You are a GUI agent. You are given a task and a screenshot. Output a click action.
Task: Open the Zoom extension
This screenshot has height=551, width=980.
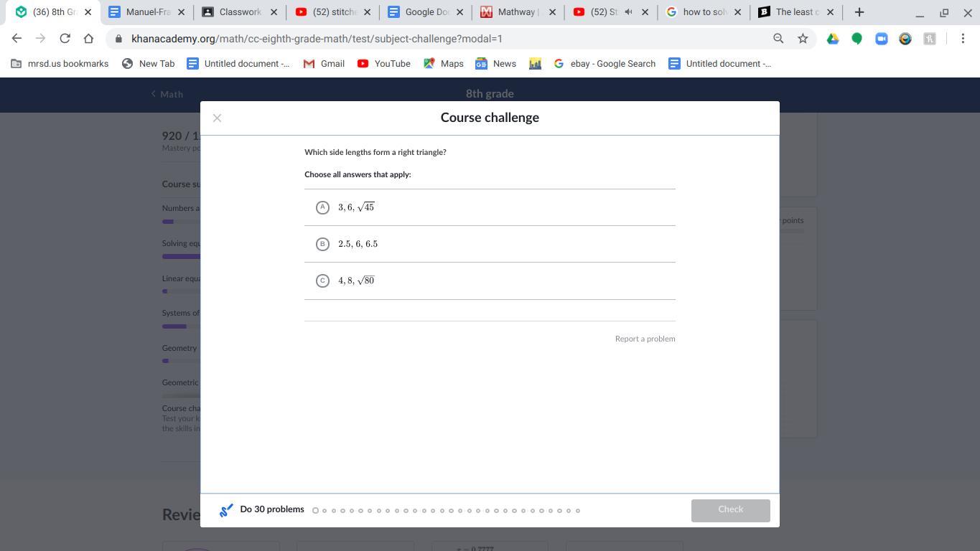coord(882,39)
